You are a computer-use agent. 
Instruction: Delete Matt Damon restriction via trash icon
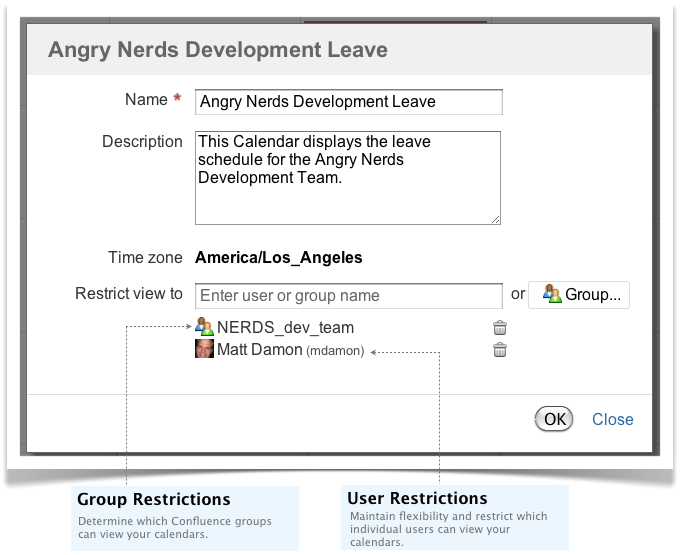click(500, 349)
